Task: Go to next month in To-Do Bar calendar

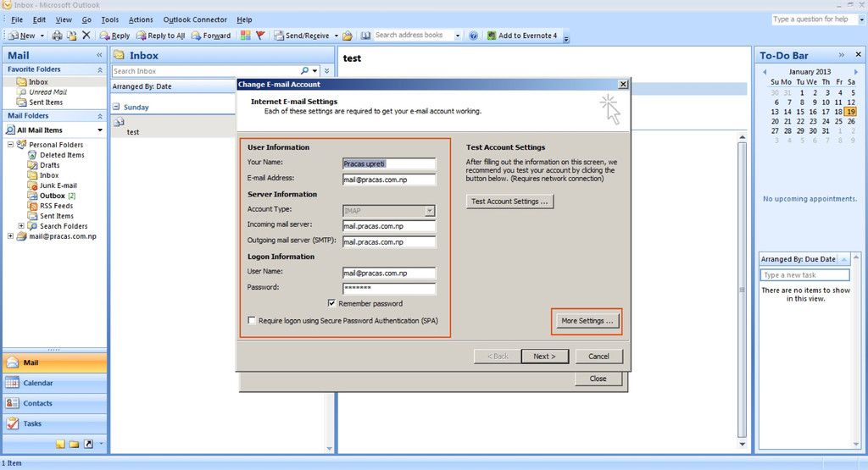Action: pos(855,72)
